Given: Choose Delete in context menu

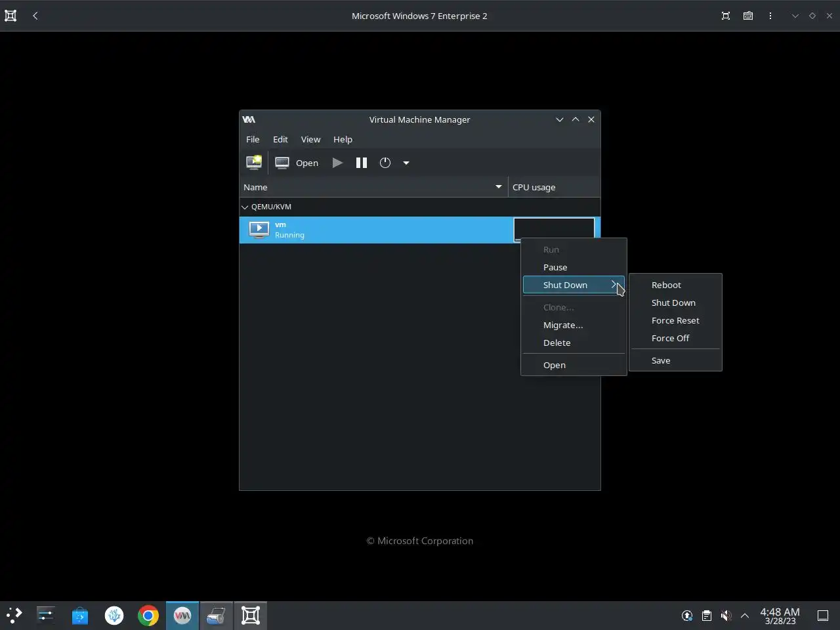Looking at the screenshot, I should tap(574, 343).
